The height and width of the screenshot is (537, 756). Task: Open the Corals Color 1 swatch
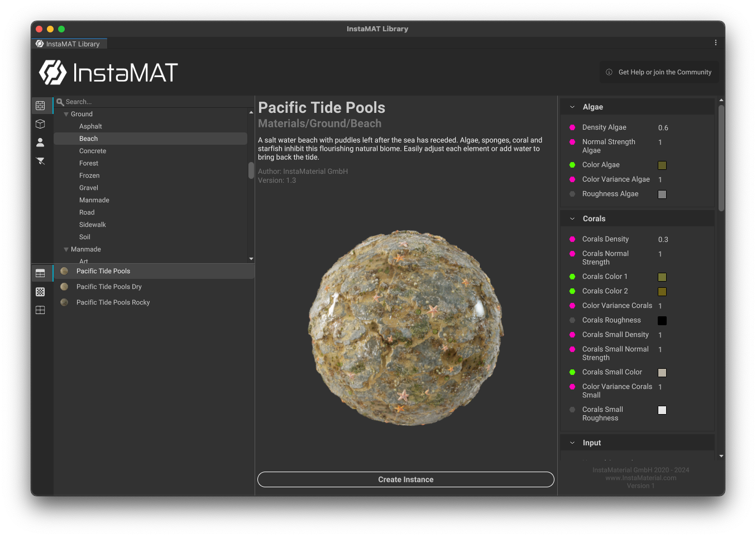click(662, 277)
